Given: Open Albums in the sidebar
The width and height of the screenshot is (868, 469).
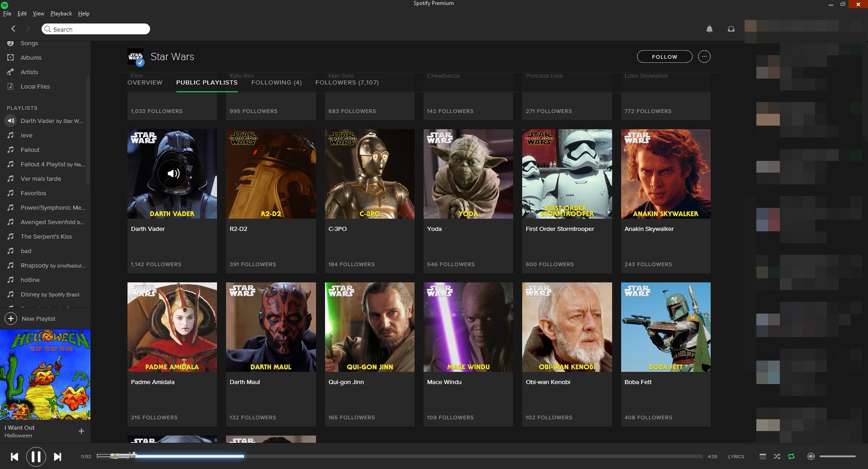Looking at the screenshot, I should (x=31, y=58).
